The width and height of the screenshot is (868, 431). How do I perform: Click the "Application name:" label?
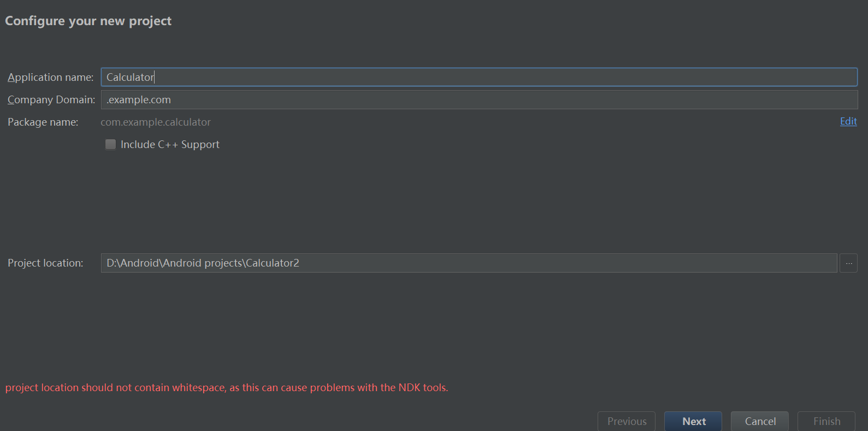[x=51, y=78]
